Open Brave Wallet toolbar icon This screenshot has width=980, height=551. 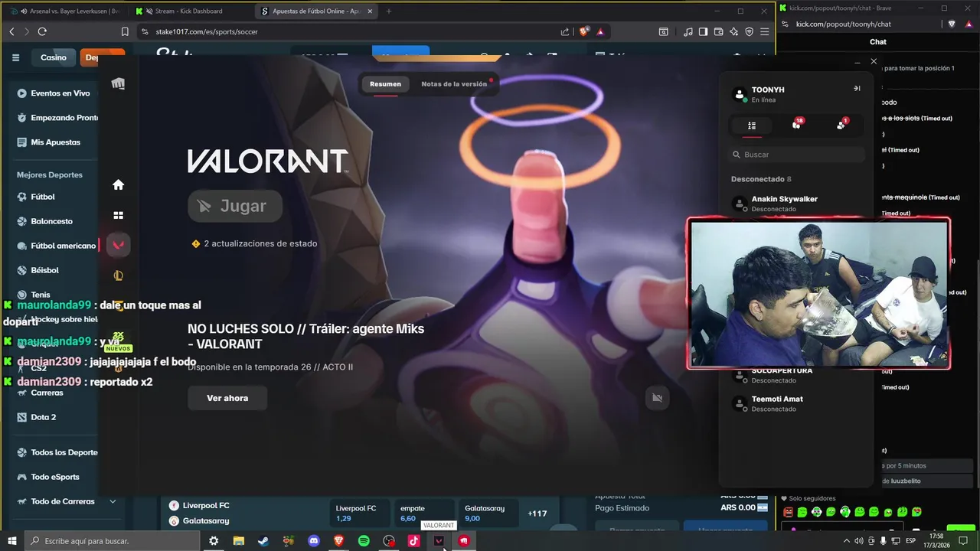click(x=718, y=31)
